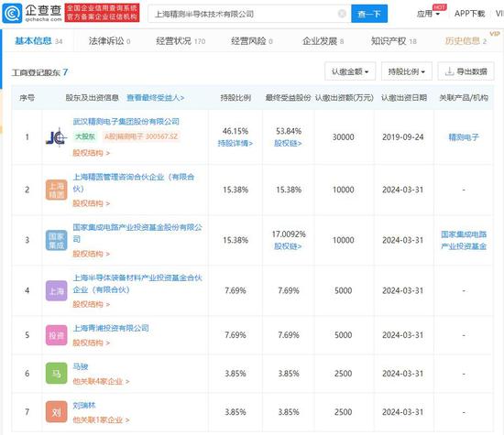Switch to the 法律诉讼 tab
Viewport: 504px width, 435px height.
(109, 41)
